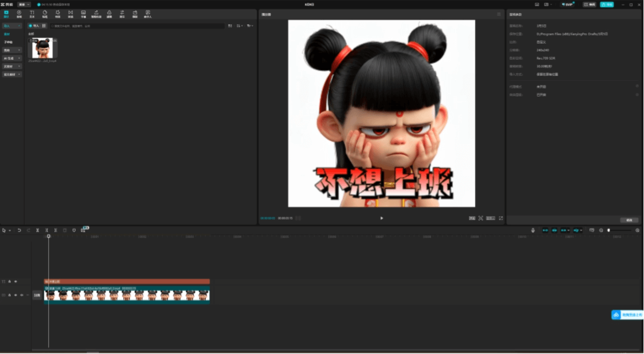Add a marker with the shield icon
The height and width of the screenshot is (354, 644).
pos(74,230)
